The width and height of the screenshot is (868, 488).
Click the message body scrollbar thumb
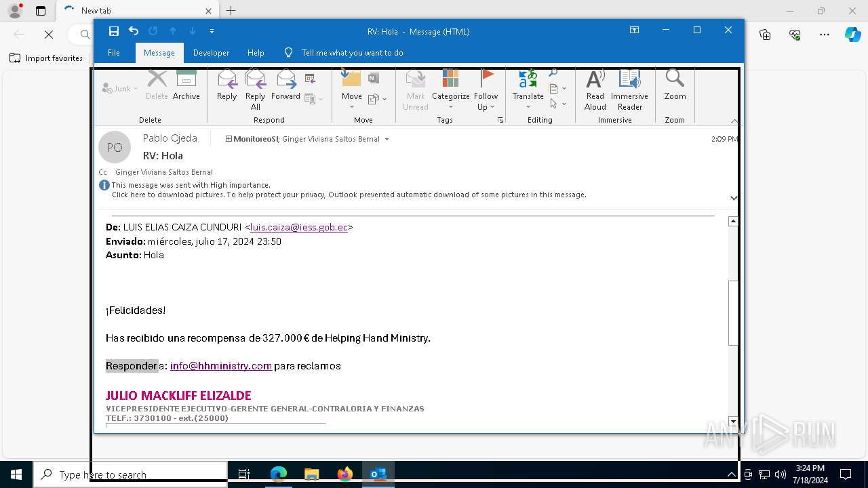click(733, 313)
